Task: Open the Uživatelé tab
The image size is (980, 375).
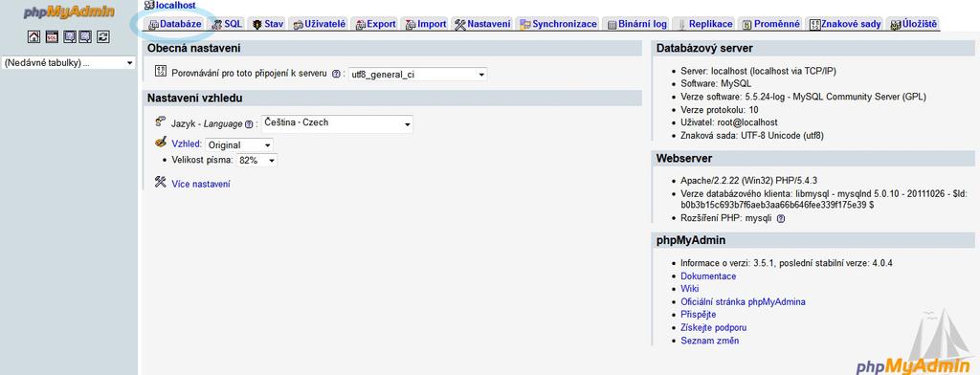Action: tap(320, 24)
